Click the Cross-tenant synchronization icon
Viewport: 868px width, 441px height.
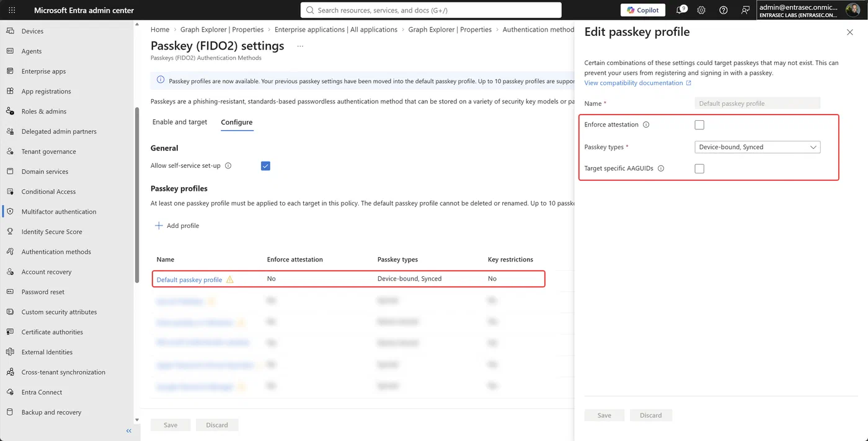10,372
